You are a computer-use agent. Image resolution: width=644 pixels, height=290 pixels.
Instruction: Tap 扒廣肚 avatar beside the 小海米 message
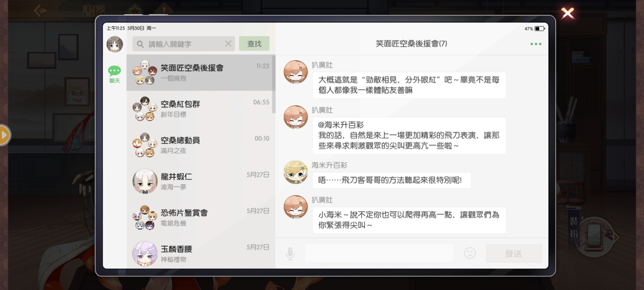point(296,207)
